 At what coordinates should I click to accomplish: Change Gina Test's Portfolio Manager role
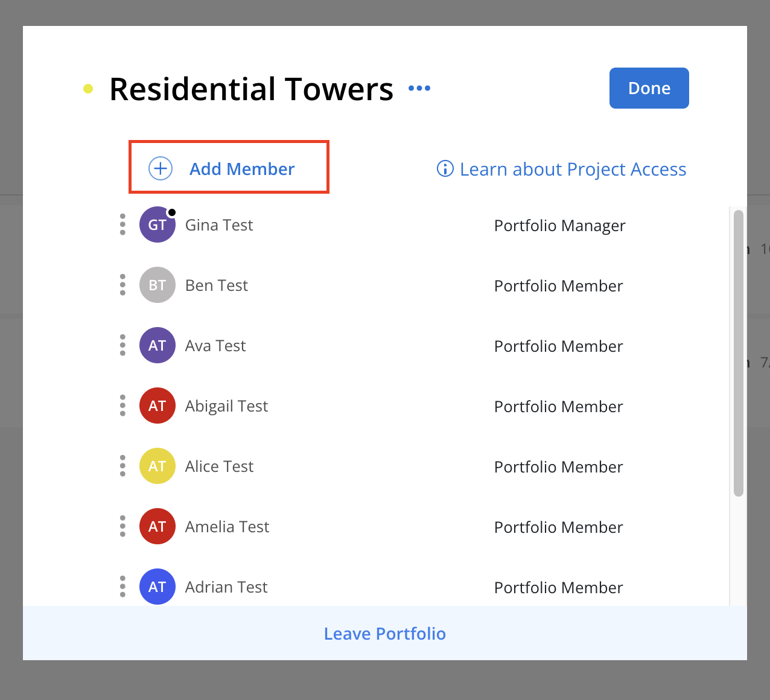point(559,226)
